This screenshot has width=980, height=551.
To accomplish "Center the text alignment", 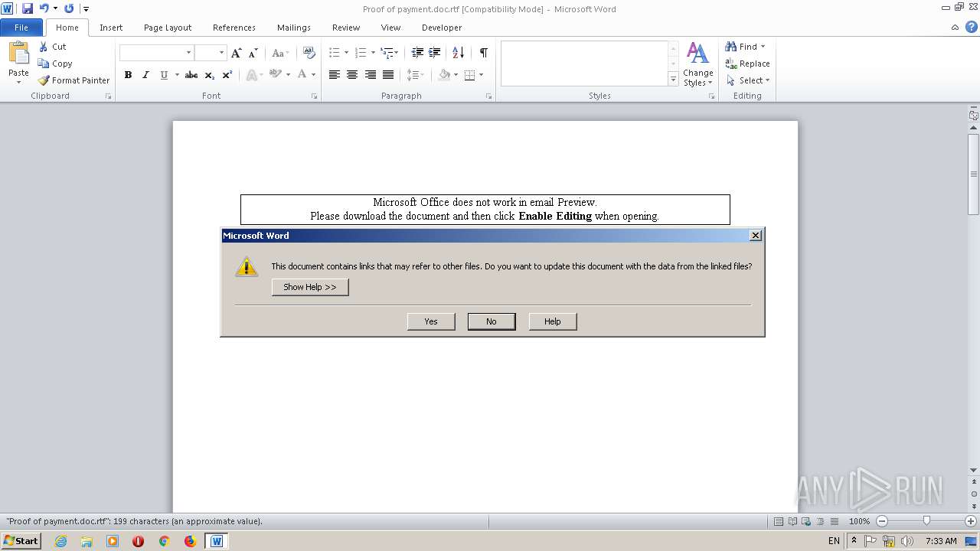I will tap(352, 75).
